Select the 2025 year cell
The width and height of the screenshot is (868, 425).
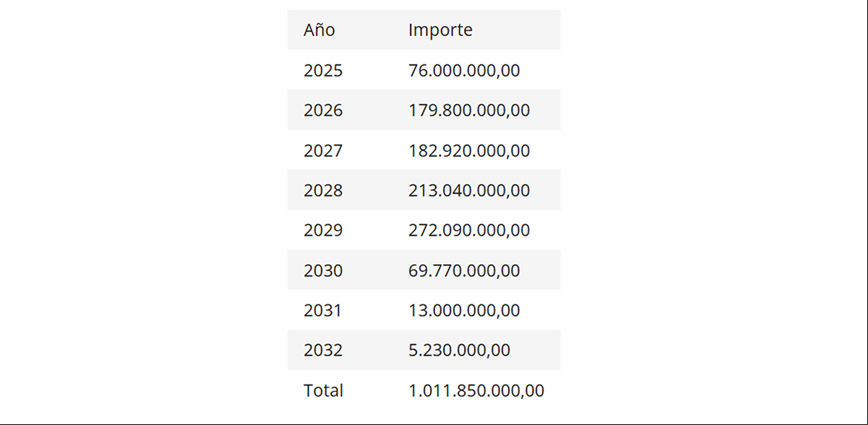coord(323,71)
